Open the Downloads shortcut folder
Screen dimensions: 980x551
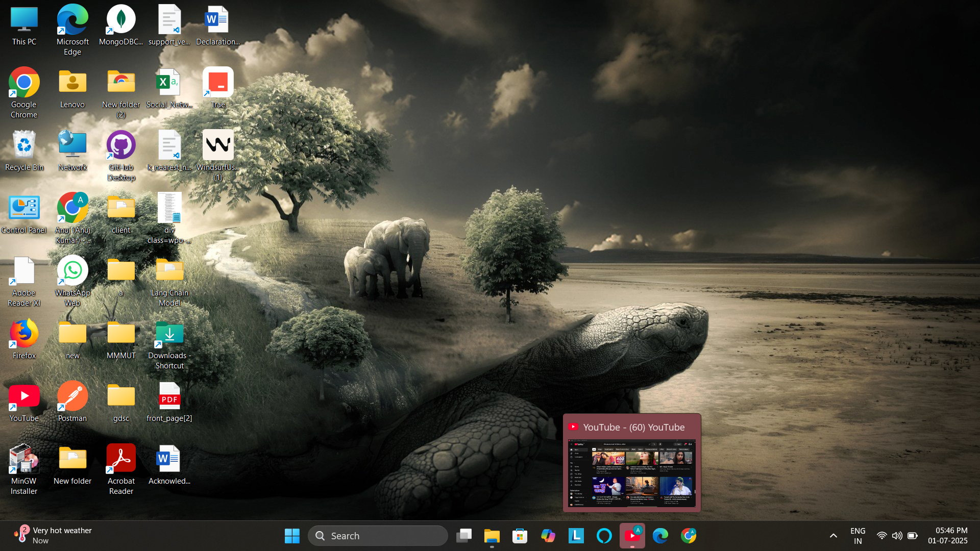(x=169, y=334)
